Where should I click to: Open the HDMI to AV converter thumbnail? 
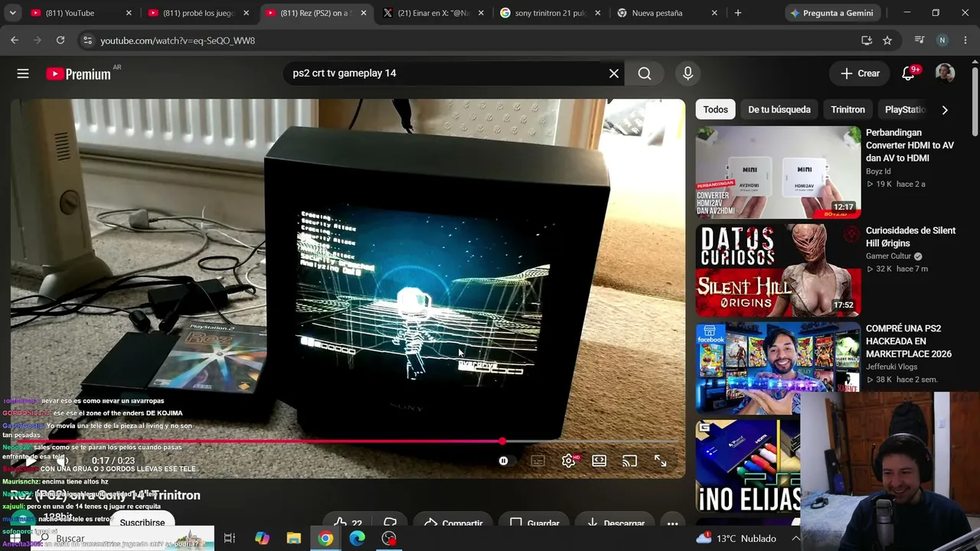(778, 173)
